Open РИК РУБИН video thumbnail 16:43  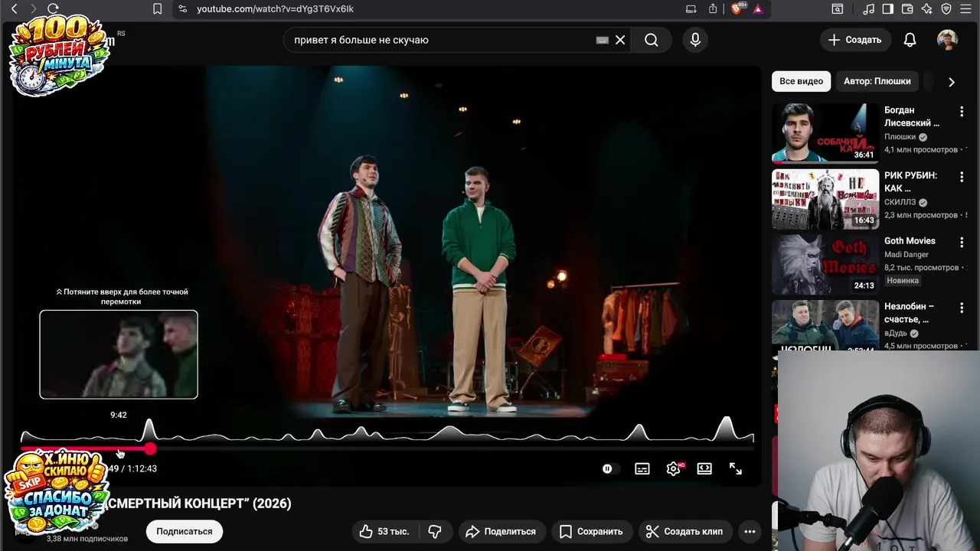coord(825,199)
